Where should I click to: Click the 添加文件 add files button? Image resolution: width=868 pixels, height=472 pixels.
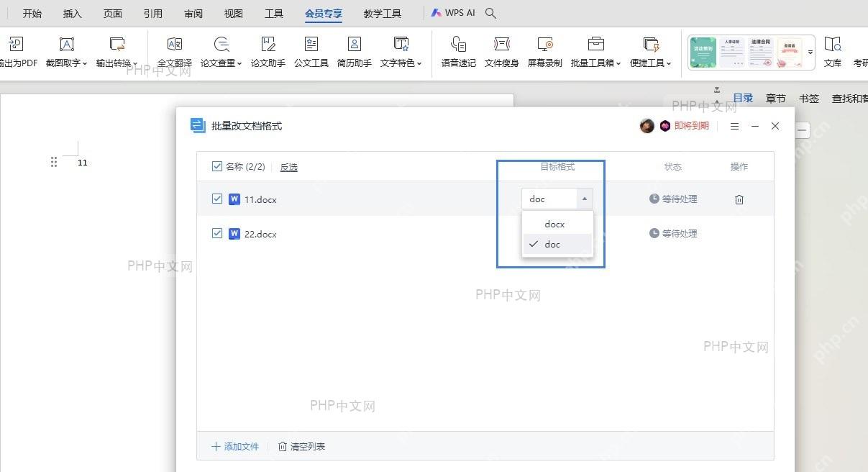235,446
